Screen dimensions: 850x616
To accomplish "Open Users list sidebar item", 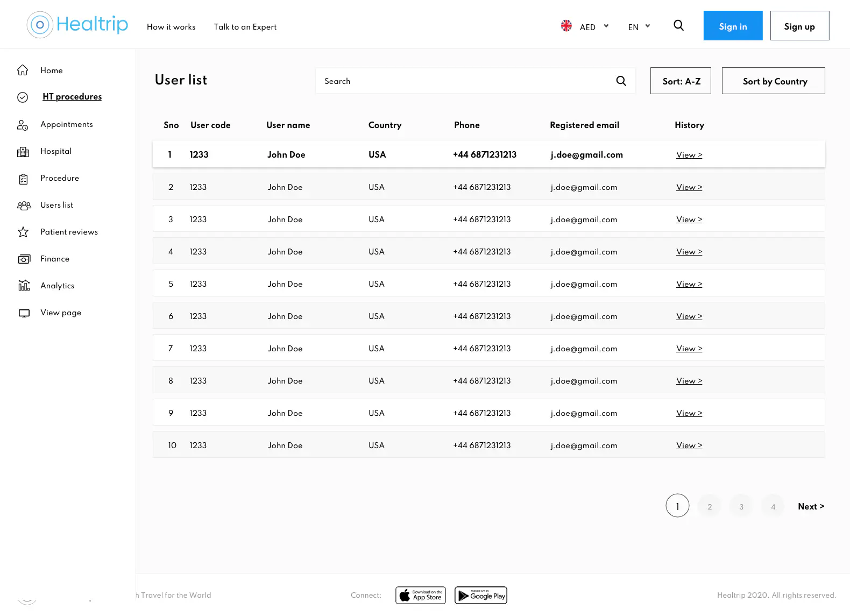I will [x=56, y=205].
